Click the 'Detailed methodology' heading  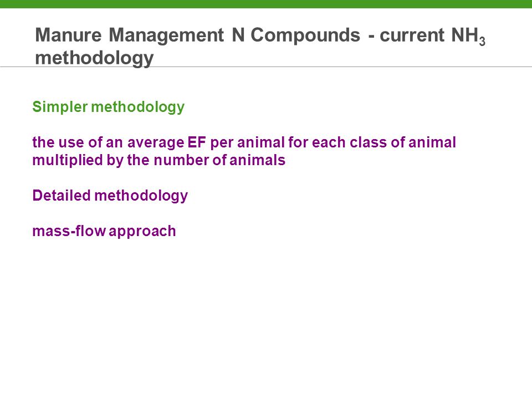(x=110, y=196)
